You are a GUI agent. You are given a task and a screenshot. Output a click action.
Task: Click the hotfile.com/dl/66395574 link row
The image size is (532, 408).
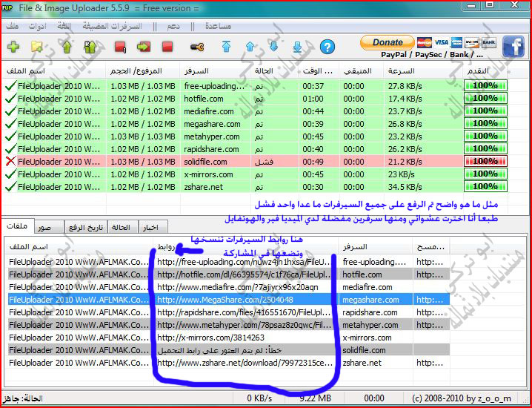pyautogui.click(x=228, y=274)
